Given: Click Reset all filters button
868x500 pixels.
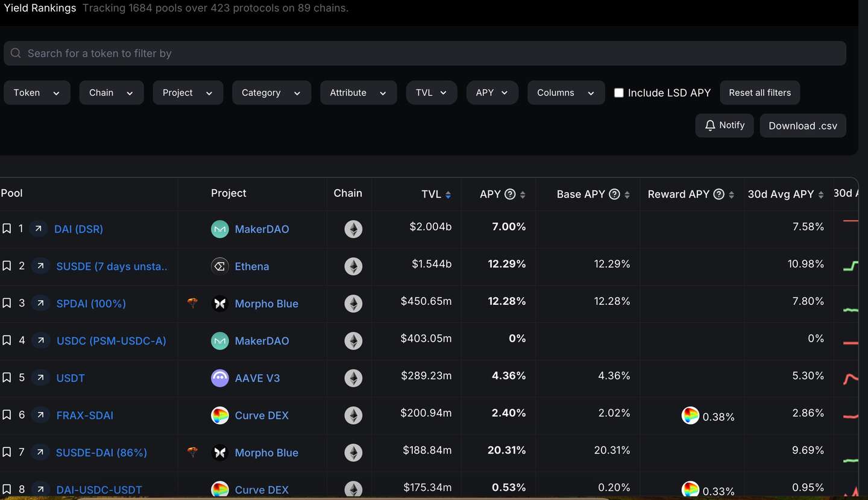Looking at the screenshot, I should click(759, 93).
